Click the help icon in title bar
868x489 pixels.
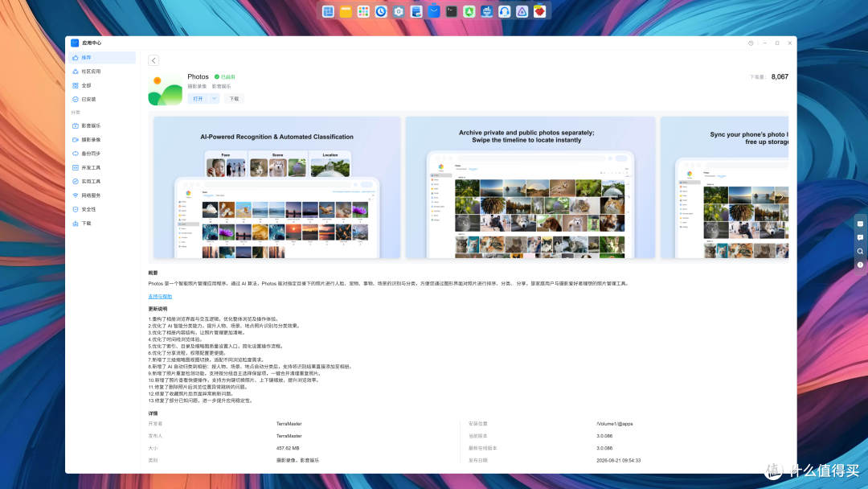[751, 43]
